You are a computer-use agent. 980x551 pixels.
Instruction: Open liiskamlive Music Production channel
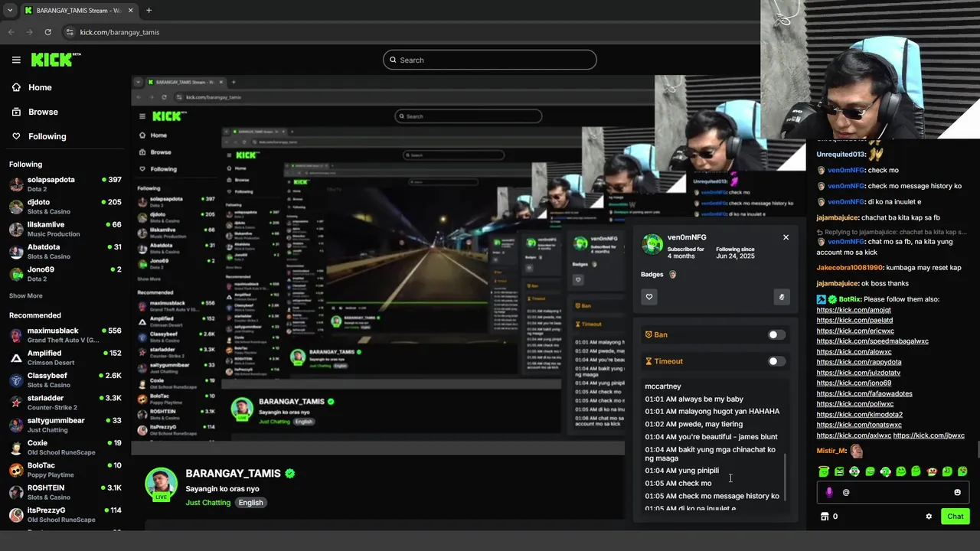point(65,229)
